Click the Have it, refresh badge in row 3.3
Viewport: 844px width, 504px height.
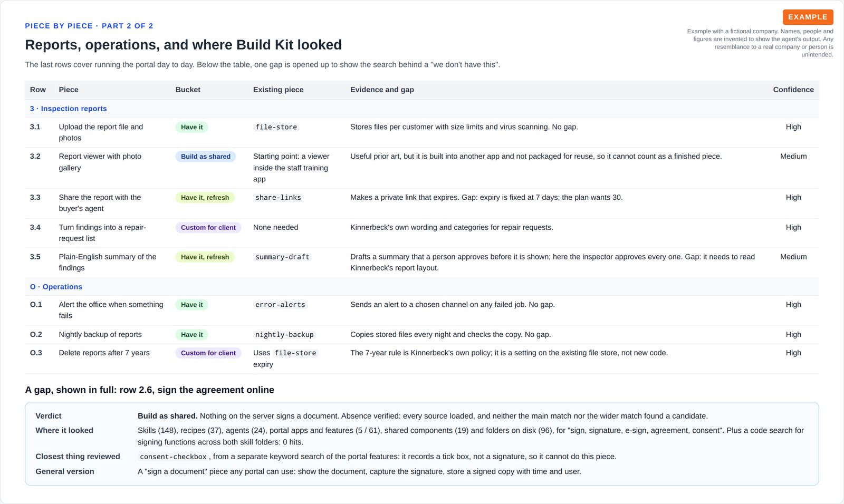pos(205,198)
